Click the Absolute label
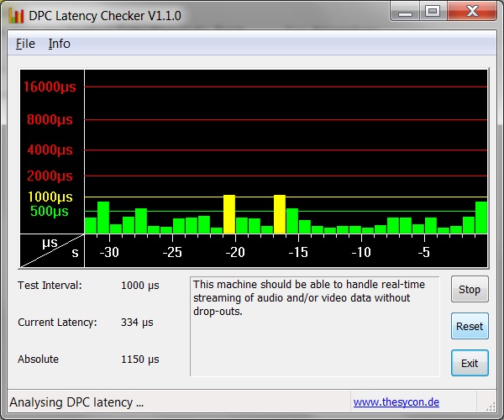 click(39, 360)
